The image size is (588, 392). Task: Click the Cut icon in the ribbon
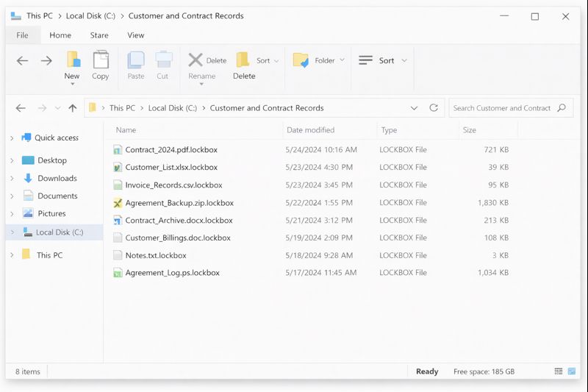[163, 60]
